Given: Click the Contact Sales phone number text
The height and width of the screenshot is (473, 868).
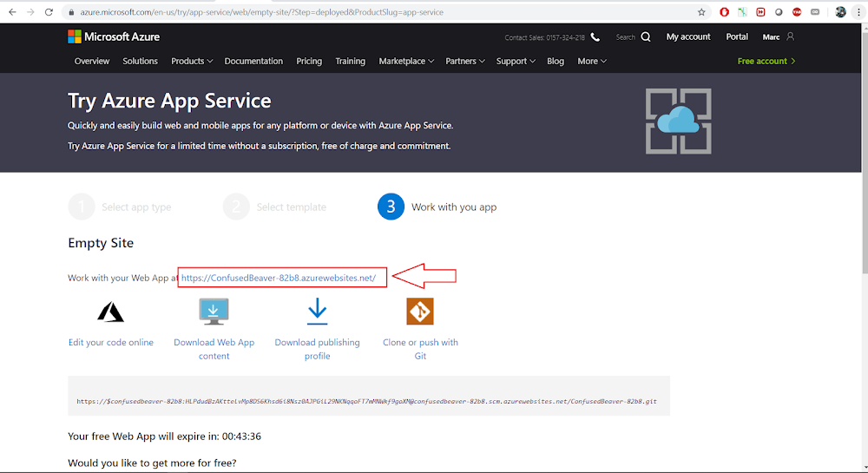Looking at the screenshot, I should pyautogui.click(x=545, y=37).
